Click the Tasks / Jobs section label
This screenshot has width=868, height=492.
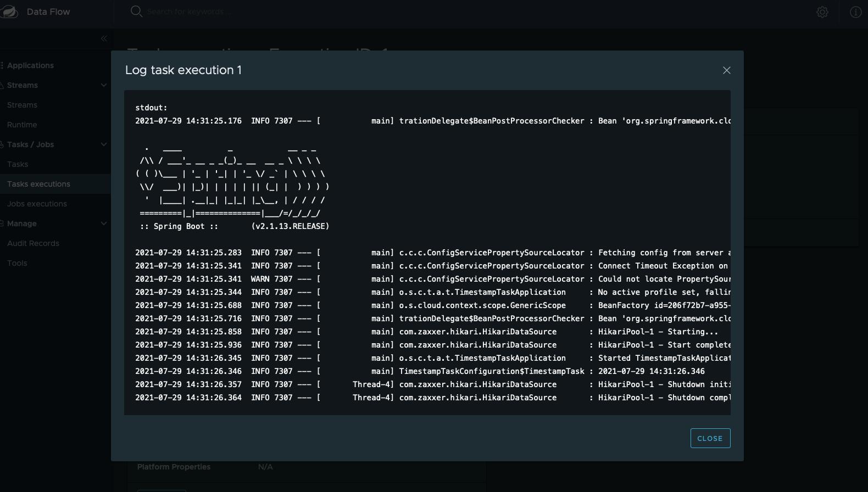tap(30, 144)
